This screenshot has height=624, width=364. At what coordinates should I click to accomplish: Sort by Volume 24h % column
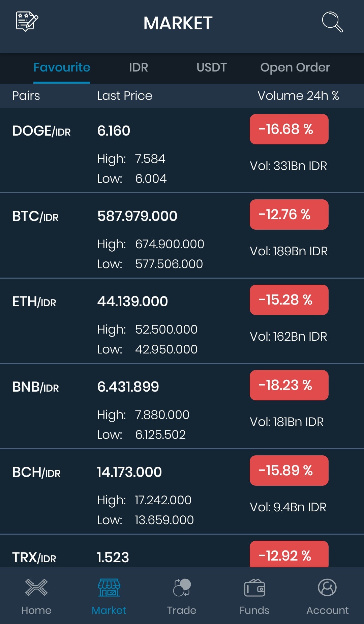tap(298, 96)
